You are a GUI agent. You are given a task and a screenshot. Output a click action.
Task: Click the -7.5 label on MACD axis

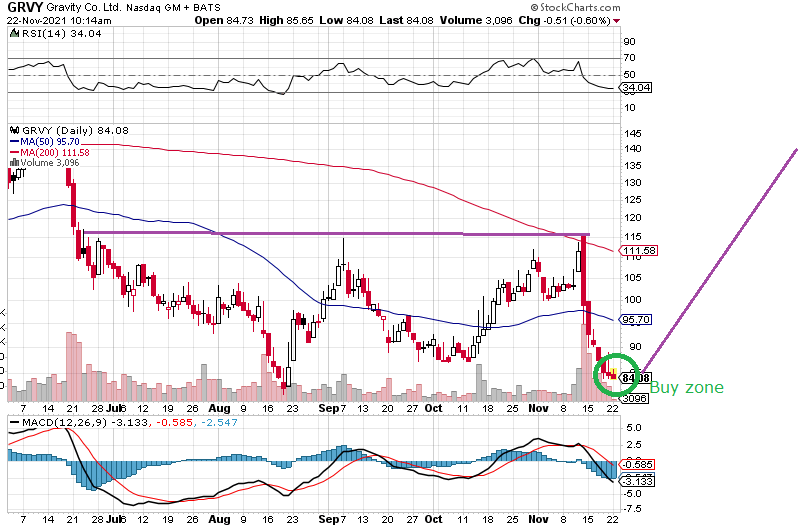630,509
